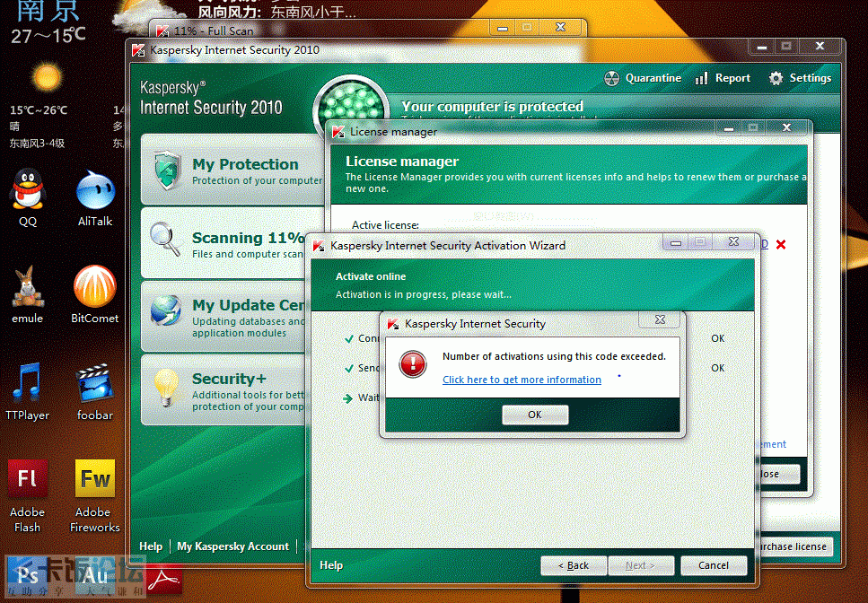The width and height of the screenshot is (868, 603).
Task: Minimize the Activation Wizard window
Action: click(675, 242)
